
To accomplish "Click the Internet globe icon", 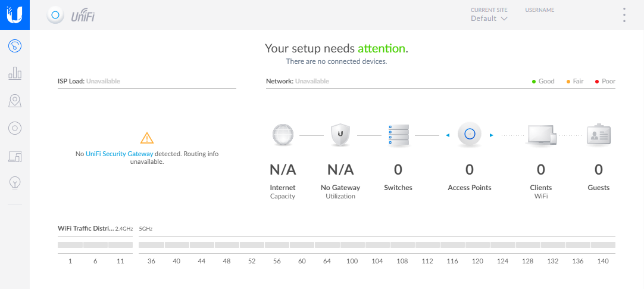I will 283,135.
